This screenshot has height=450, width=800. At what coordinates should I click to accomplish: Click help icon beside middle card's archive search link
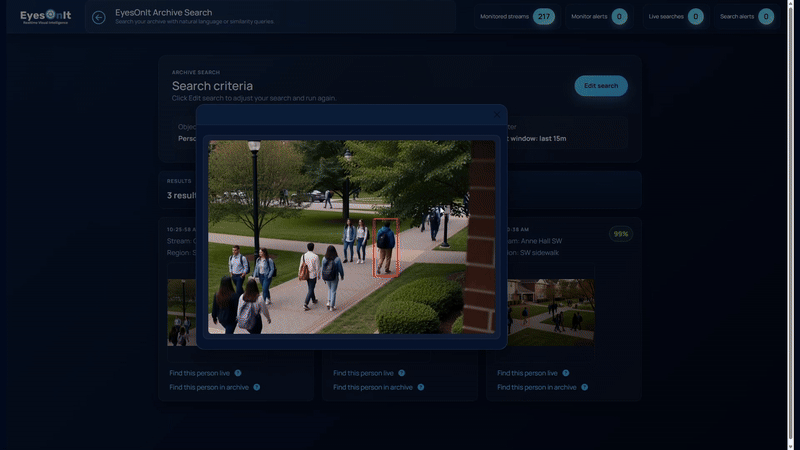click(421, 387)
